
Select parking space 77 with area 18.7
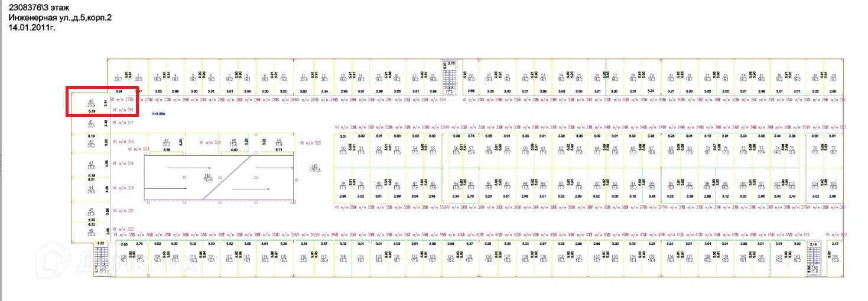[833, 150]
